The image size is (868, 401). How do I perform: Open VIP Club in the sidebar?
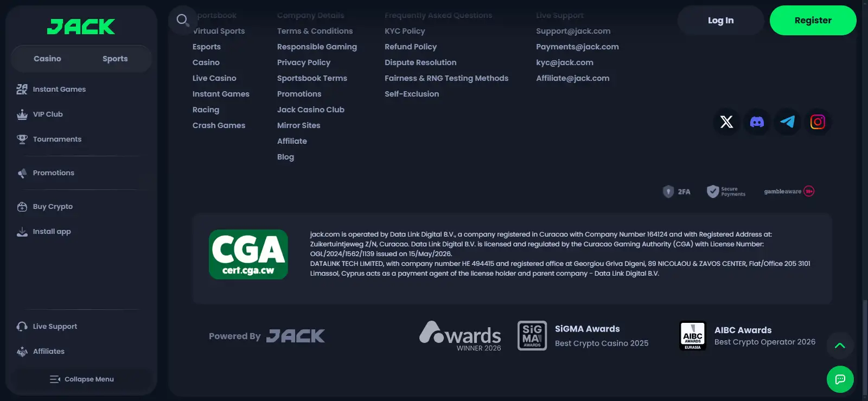point(48,114)
